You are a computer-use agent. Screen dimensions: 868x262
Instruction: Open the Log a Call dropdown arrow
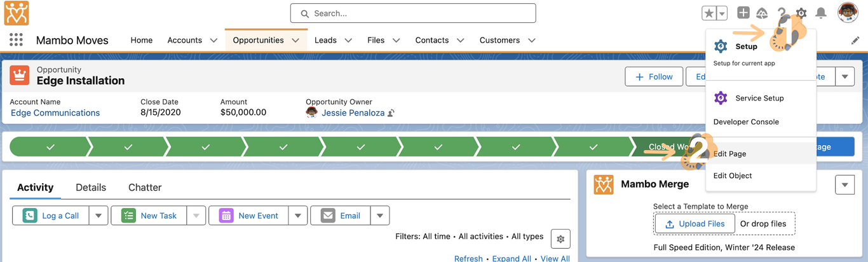click(x=98, y=216)
